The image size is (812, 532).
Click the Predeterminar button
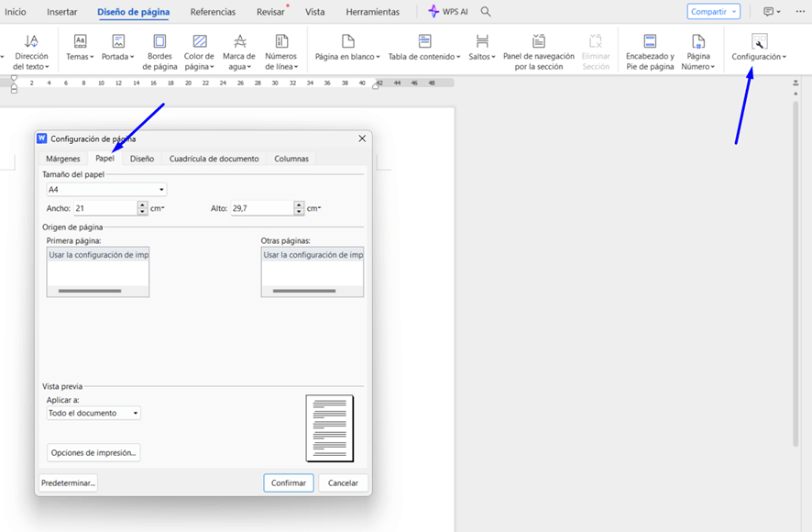coord(69,482)
